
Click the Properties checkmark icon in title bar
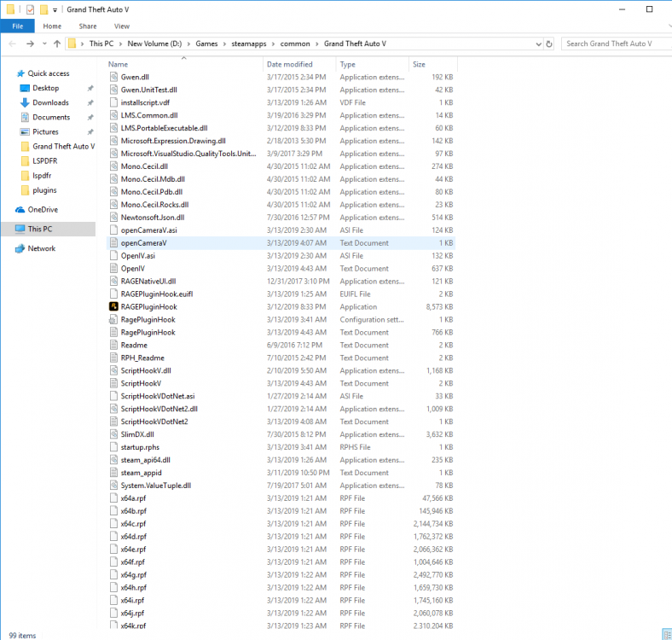pyautogui.click(x=30, y=9)
